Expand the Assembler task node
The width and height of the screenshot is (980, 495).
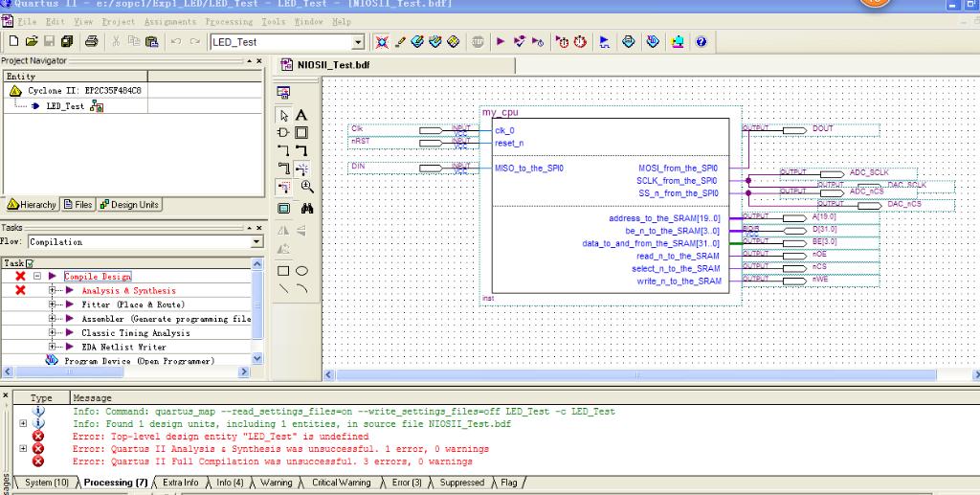pyautogui.click(x=53, y=319)
